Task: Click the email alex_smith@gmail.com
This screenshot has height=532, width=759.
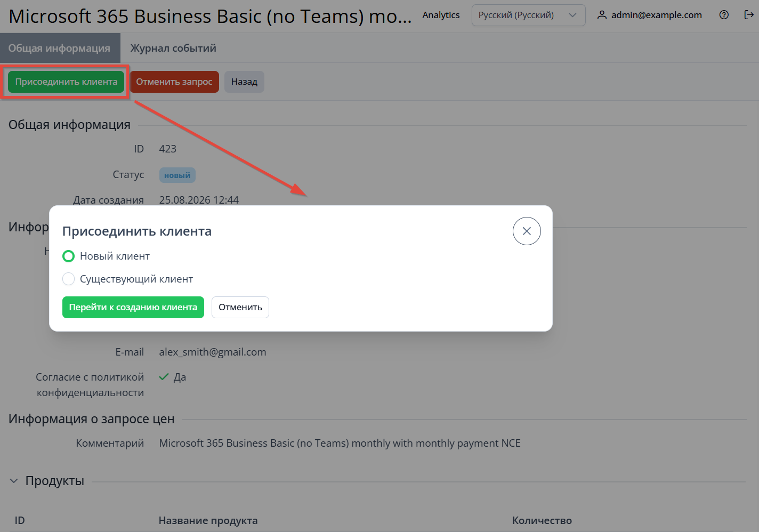Action: (213, 352)
